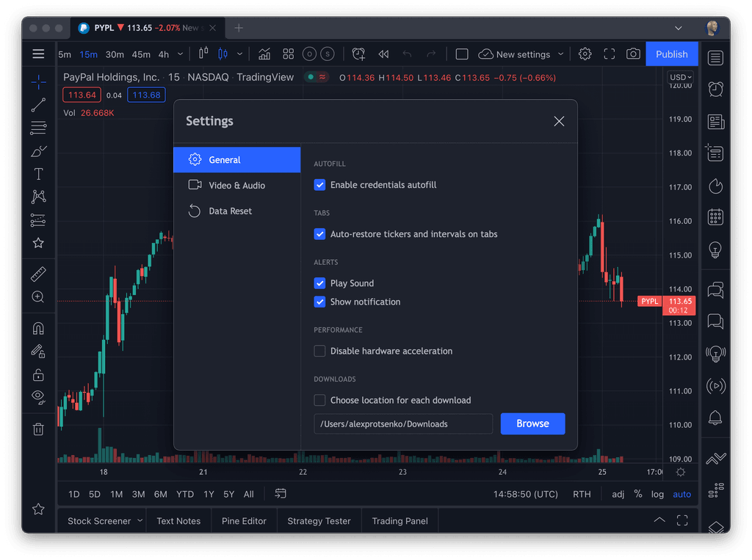The height and width of the screenshot is (560, 752).
Task: Uncheck Play Sound for alerts
Action: tap(319, 283)
